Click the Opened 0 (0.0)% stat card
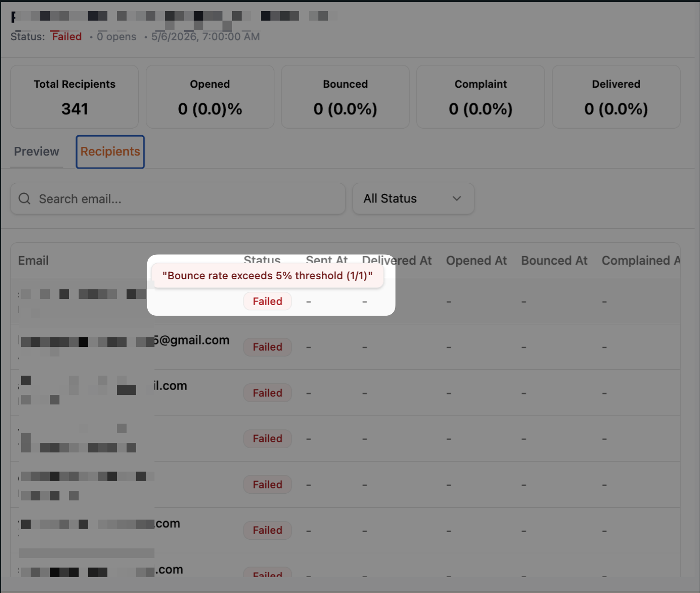 (210, 97)
